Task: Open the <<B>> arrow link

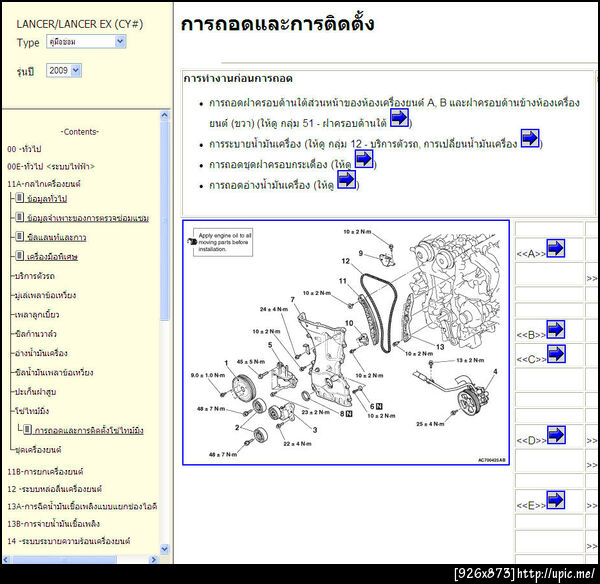Action: point(556,330)
